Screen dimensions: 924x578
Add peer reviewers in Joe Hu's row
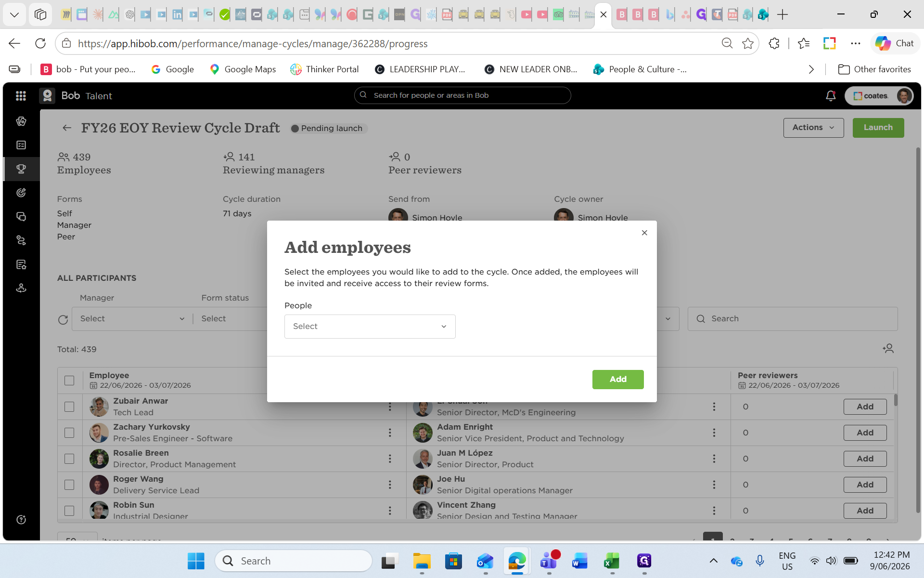click(x=865, y=485)
